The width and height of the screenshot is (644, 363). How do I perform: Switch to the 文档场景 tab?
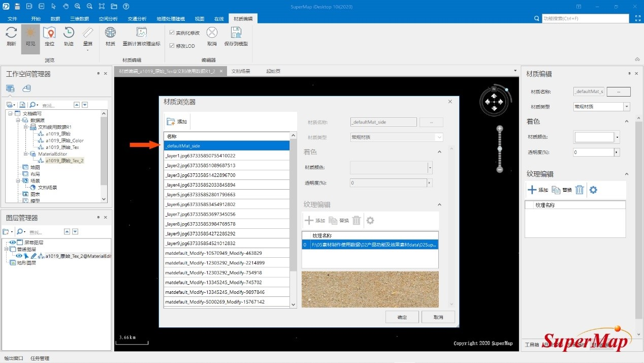[241, 71]
